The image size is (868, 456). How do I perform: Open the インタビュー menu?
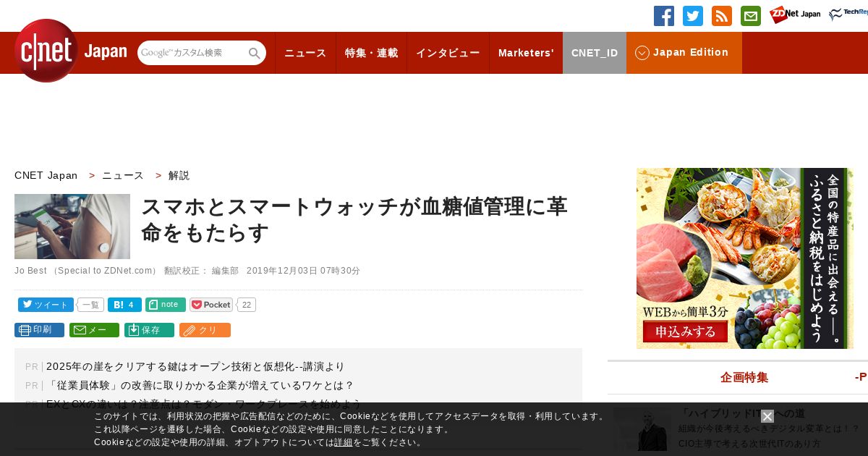coord(448,53)
